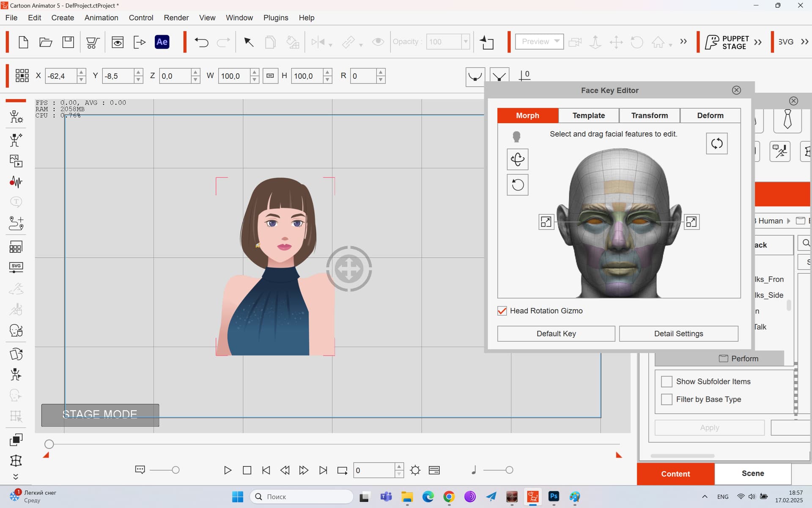The width and height of the screenshot is (812, 508).
Task: Check Filter by Base Type option
Action: click(667, 399)
